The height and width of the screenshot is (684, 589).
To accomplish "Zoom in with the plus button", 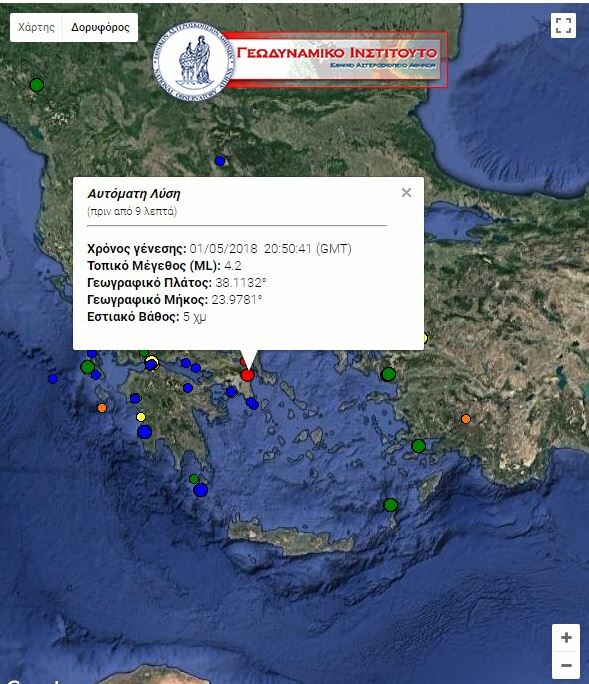I will point(566,638).
